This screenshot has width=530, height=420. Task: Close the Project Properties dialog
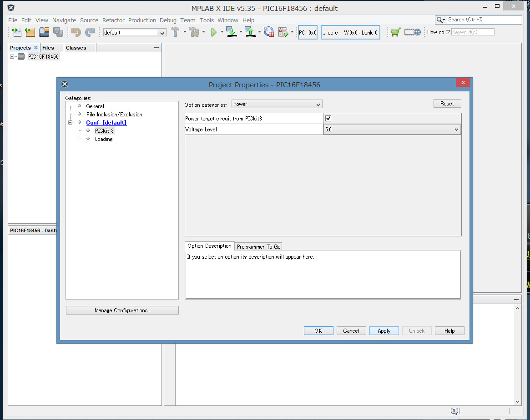tap(463, 82)
